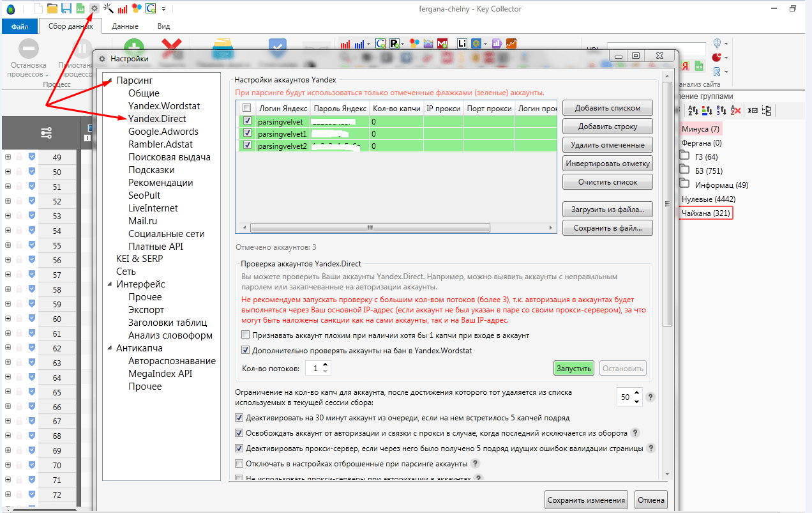The image size is (812, 513).
Task: Sort groups alphabetically A-Z icon
Action: (x=693, y=111)
